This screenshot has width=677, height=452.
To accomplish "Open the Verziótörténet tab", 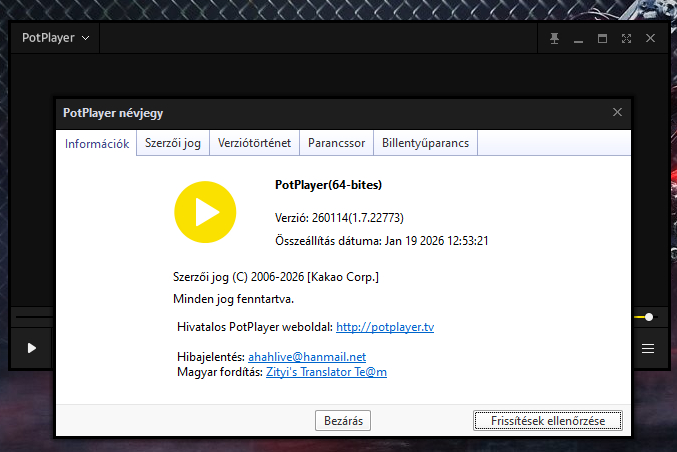I will click(x=254, y=143).
